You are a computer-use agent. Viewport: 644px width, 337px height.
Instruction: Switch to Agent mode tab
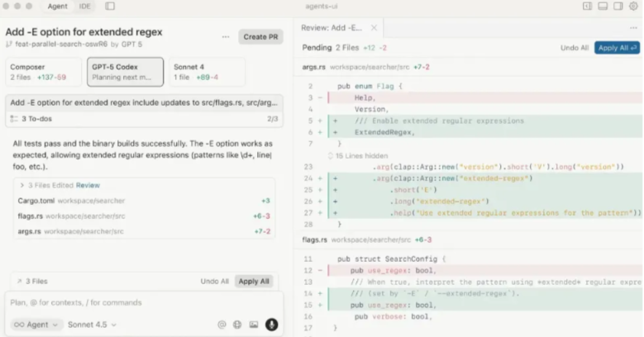(57, 6)
